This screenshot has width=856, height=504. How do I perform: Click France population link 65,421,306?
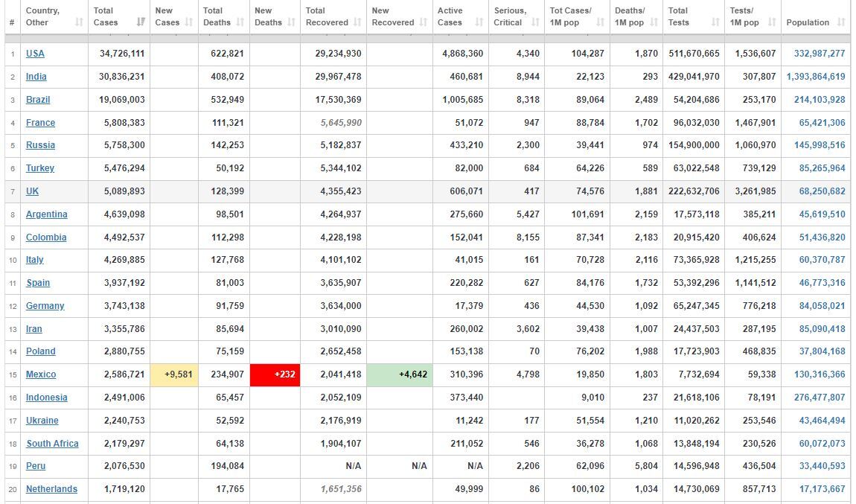point(823,122)
